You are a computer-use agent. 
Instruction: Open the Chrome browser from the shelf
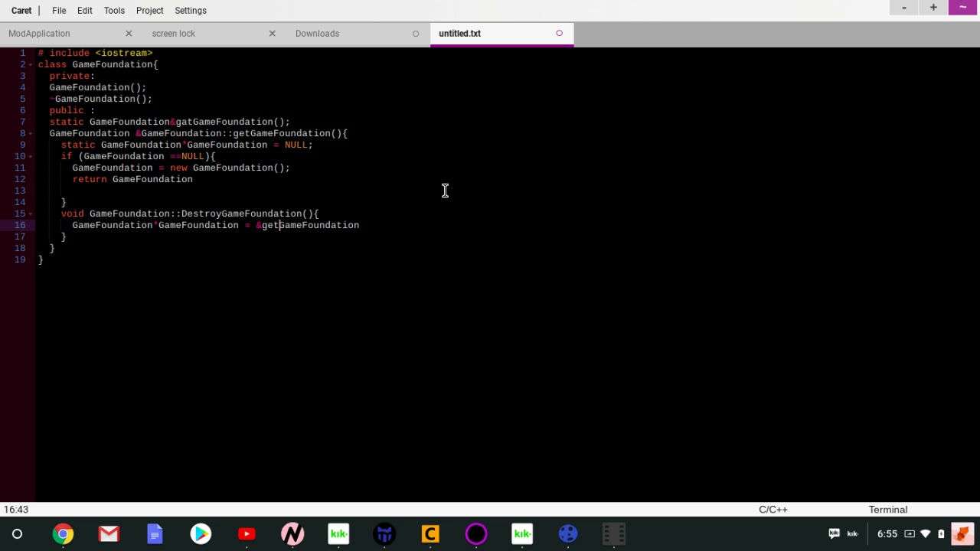coord(63,533)
